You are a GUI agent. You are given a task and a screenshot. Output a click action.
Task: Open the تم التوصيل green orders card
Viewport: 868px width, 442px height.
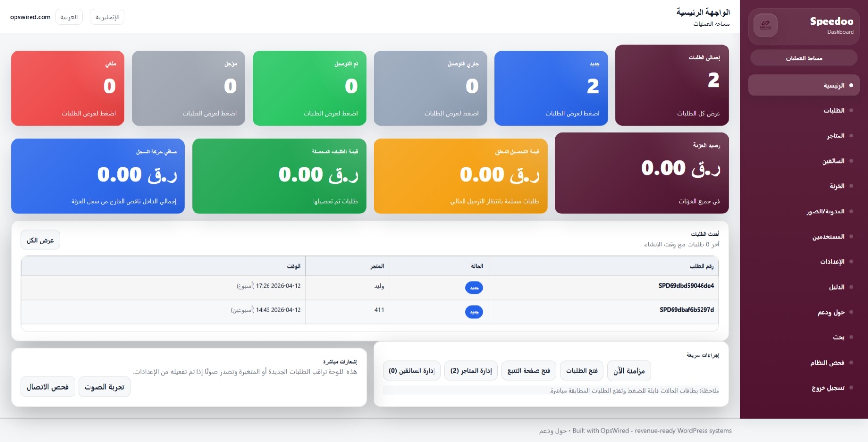coord(309,88)
